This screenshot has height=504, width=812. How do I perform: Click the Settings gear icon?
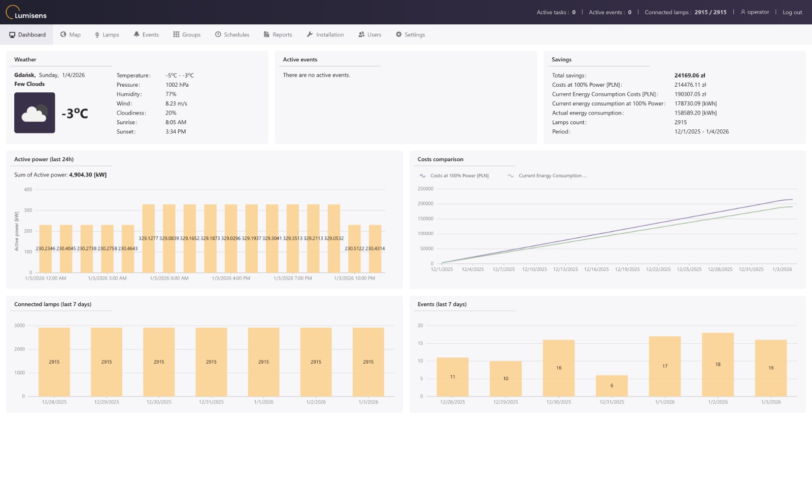click(x=399, y=34)
